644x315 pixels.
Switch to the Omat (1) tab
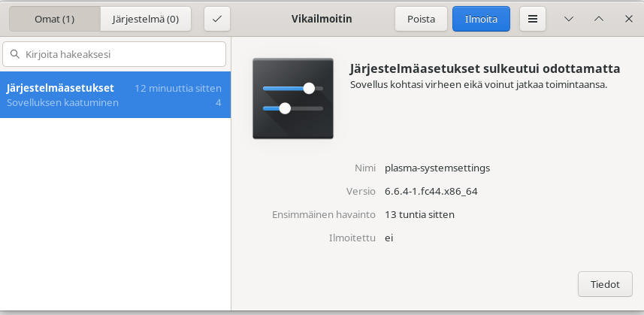[55, 19]
